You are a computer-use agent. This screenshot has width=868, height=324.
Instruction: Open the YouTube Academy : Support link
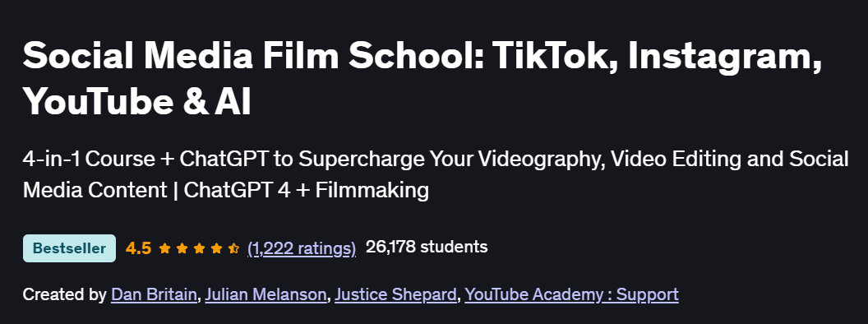pyautogui.click(x=572, y=294)
